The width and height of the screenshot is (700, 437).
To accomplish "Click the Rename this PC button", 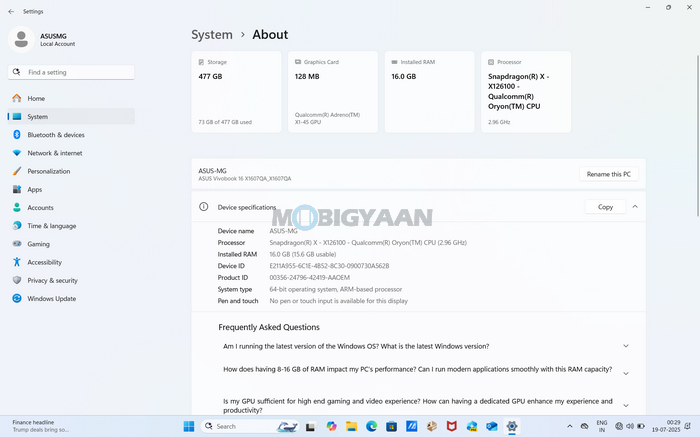I will point(609,174).
